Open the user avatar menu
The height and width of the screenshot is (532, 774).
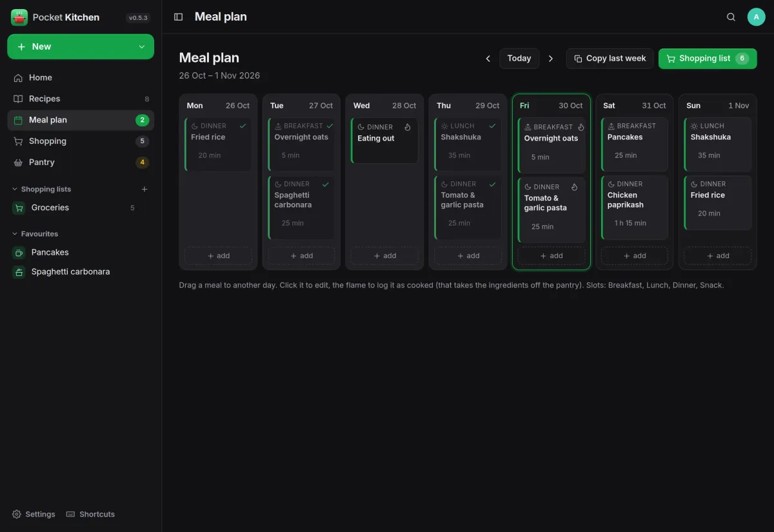pyautogui.click(x=756, y=17)
